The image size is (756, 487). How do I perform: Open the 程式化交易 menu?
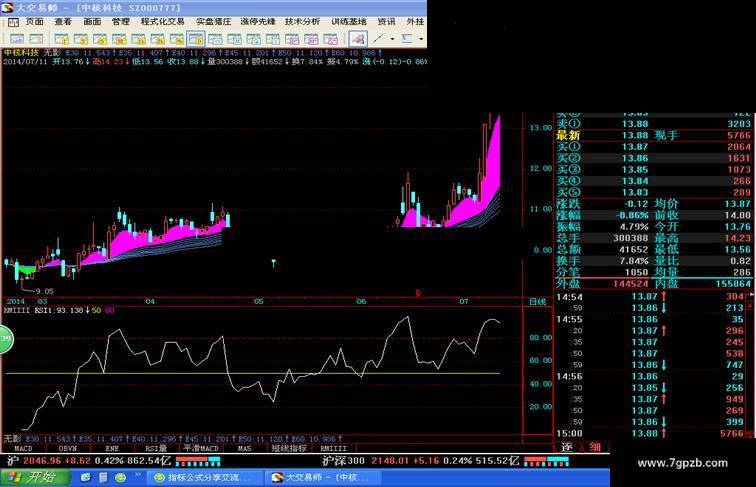point(162,22)
